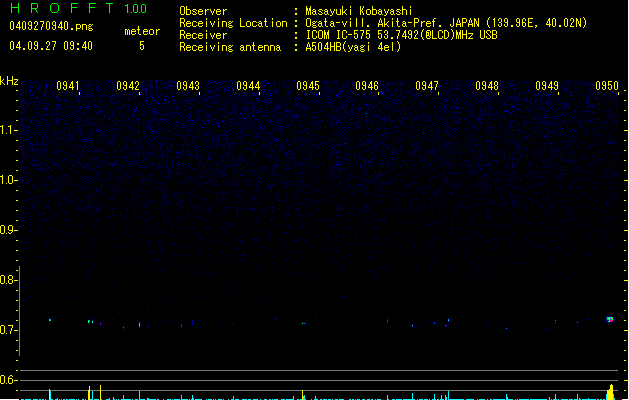Click time marker 0941
The image size is (629, 400).
68,86
